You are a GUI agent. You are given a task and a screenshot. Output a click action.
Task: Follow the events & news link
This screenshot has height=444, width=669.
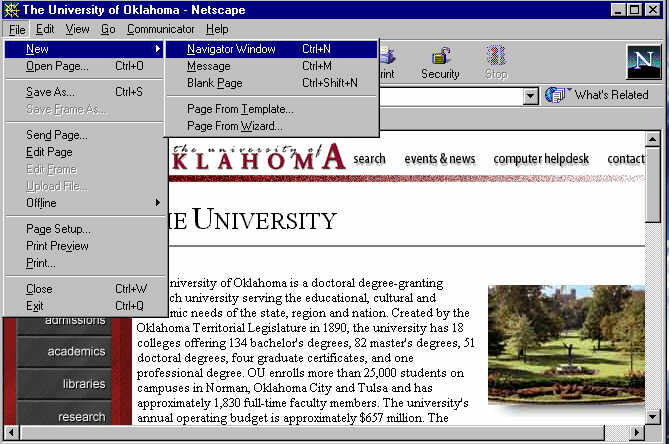pos(440,159)
